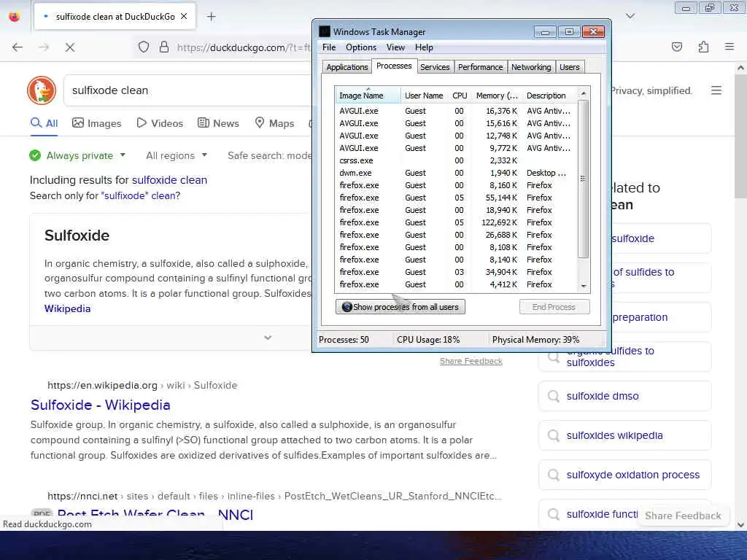
Task: Select the firefox.exe row using 122,692 K
Action: 457,222
